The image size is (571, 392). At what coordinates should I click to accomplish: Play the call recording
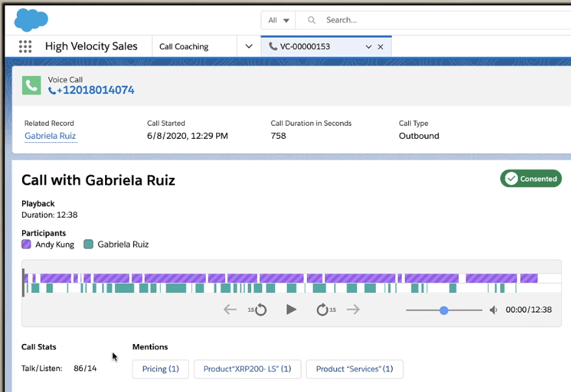click(291, 310)
